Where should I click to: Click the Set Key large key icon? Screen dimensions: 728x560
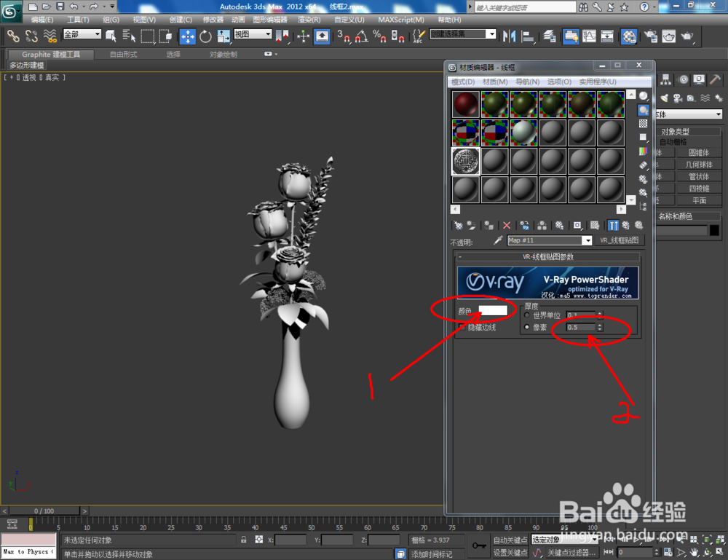coord(479,545)
